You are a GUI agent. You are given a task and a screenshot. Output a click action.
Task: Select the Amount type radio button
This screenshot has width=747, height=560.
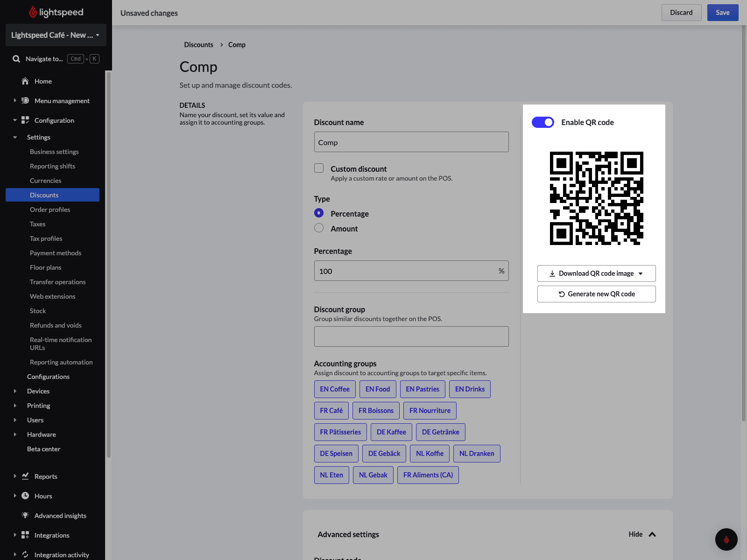click(x=319, y=228)
